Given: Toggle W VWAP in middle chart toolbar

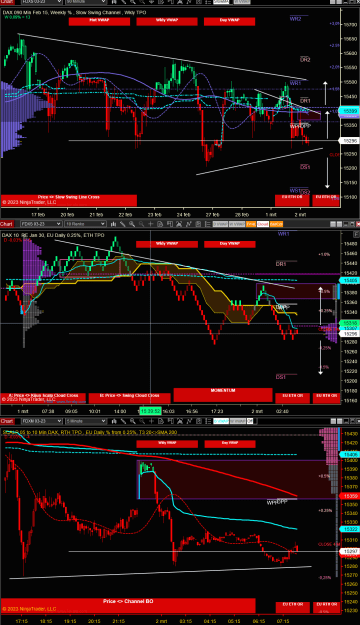Looking at the screenshot, I should [237, 224].
